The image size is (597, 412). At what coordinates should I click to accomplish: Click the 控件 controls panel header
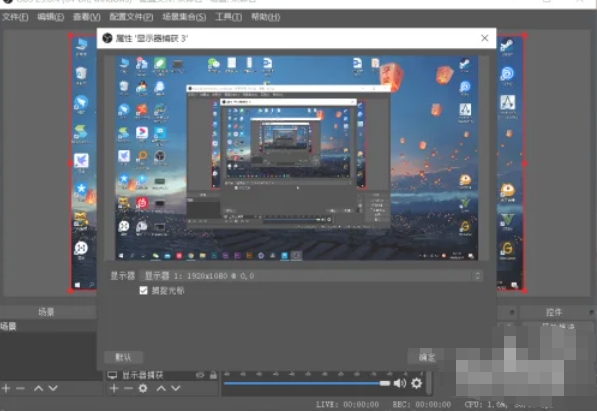click(553, 312)
